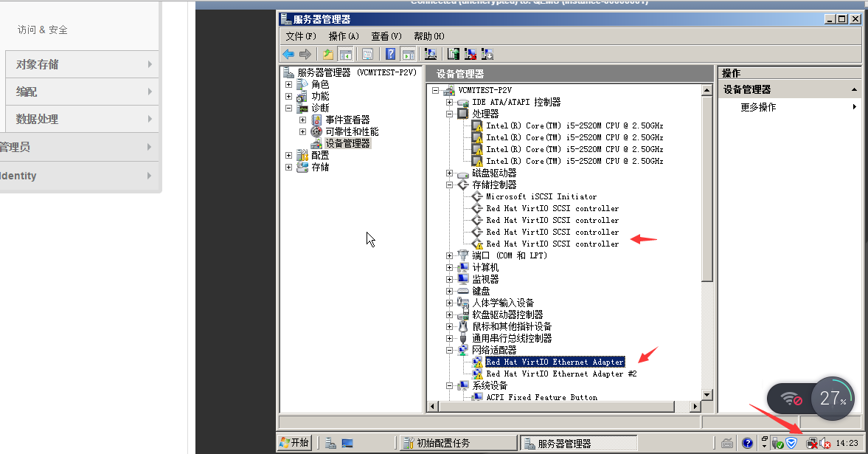Expand the 配置 tree node

(288, 155)
